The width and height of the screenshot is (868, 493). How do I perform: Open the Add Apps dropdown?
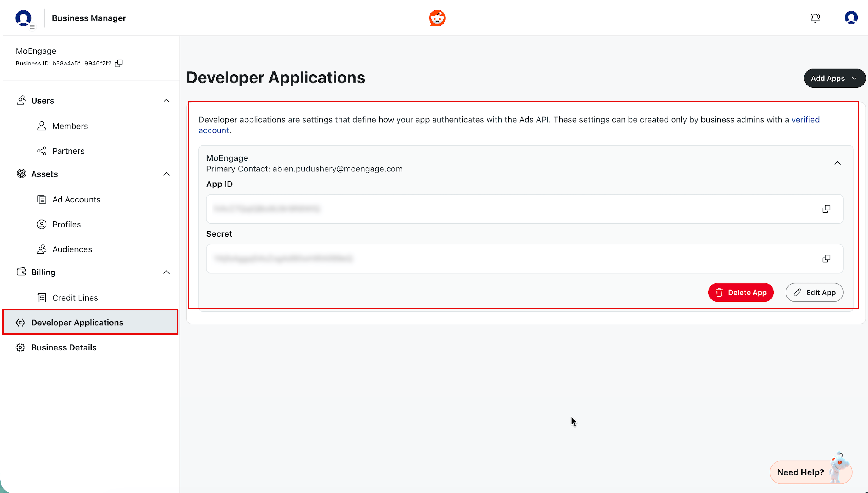coord(834,78)
